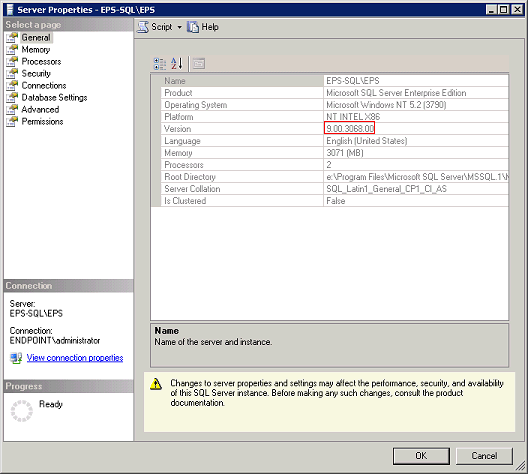Open the Script dropdown arrow

179,27
